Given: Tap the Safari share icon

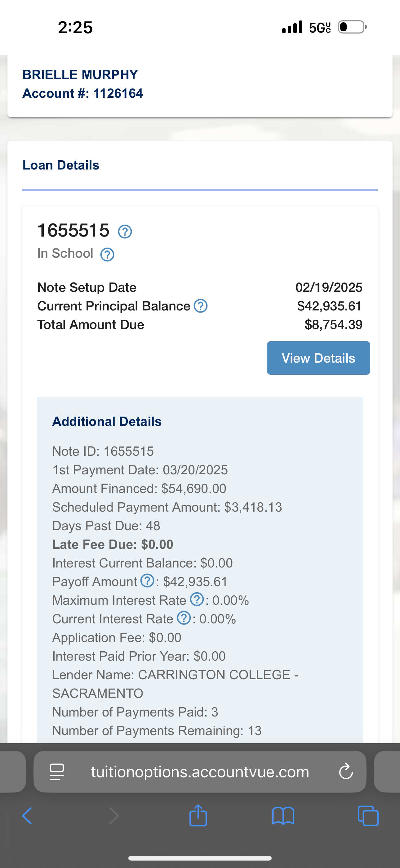Looking at the screenshot, I should tap(198, 816).
